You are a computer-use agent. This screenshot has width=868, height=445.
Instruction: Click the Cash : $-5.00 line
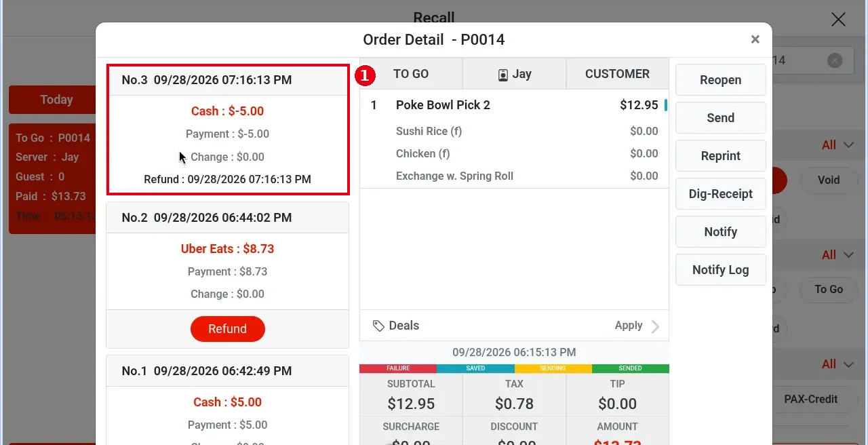click(x=227, y=111)
